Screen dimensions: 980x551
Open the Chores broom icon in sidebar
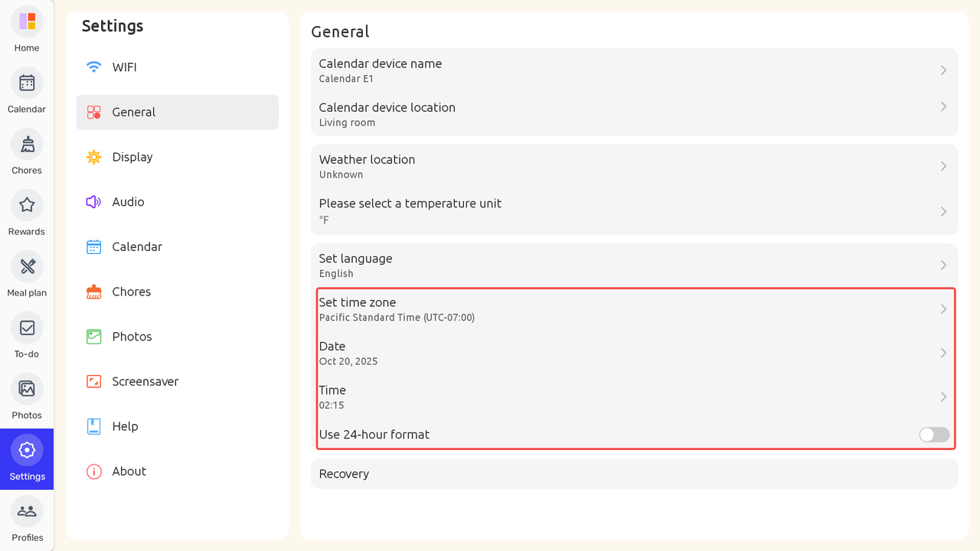tap(27, 144)
